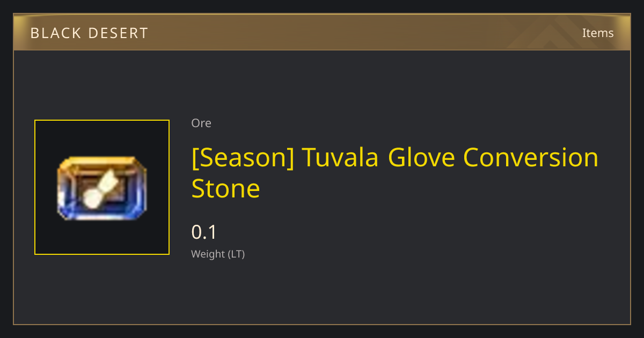644x338 pixels.
Task: Select the Ore category label
Action: (201, 123)
